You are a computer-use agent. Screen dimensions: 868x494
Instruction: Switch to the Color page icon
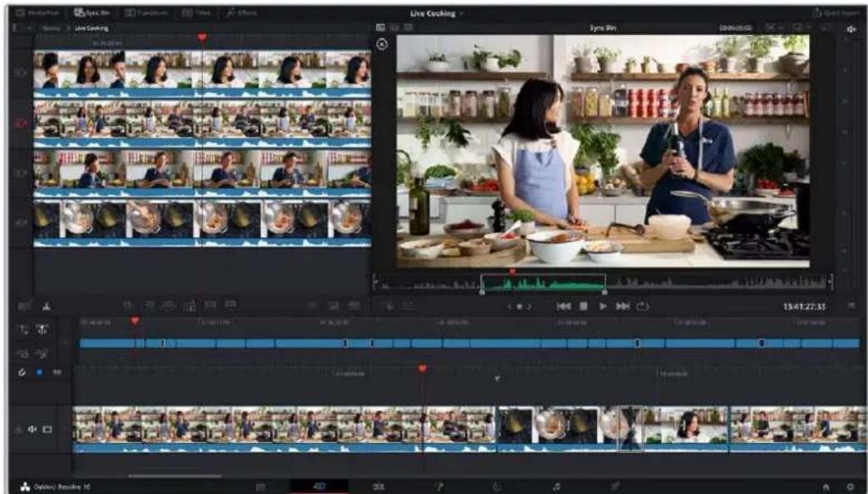pyautogui.click(x=497, y=487)
